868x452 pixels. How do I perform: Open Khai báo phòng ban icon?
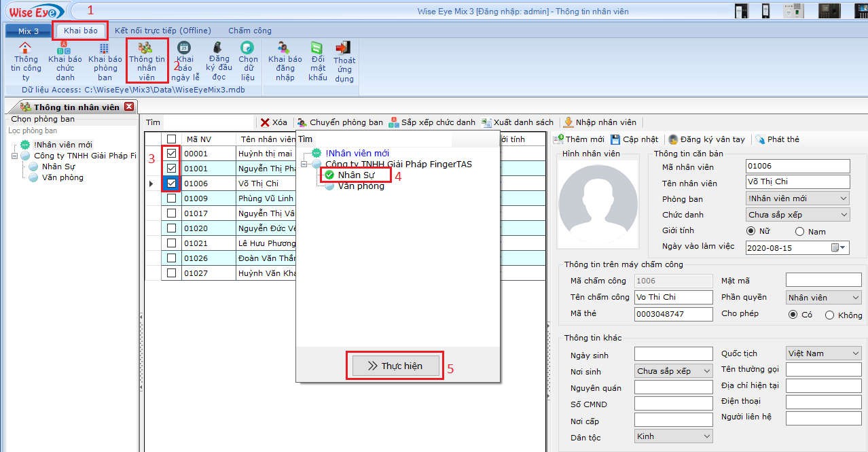(105, 49)
